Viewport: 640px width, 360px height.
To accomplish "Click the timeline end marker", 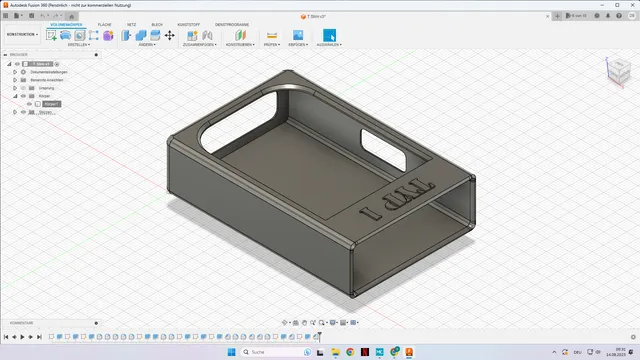I will pyautogui.click(x=320, y=336).
